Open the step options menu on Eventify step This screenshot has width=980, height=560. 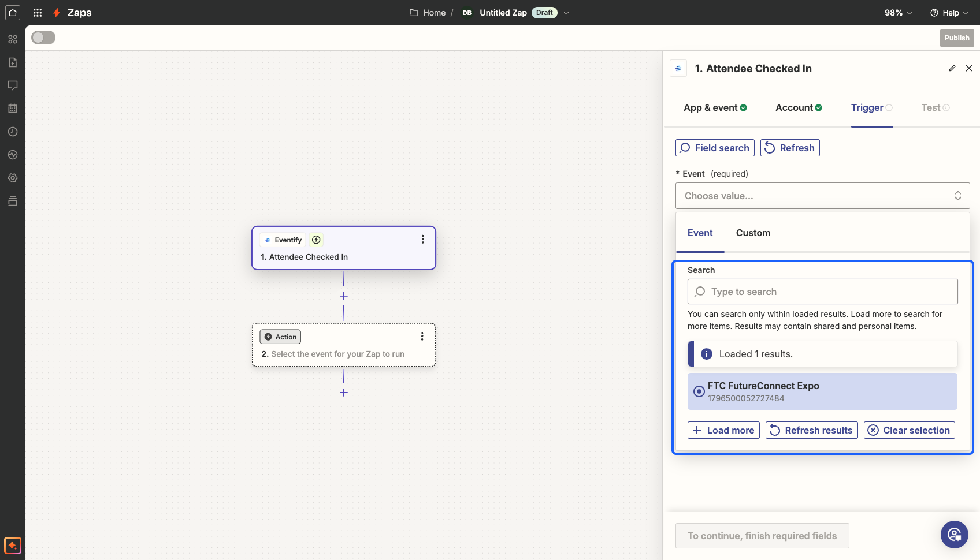pyautogui.click(x=422, y=239)
